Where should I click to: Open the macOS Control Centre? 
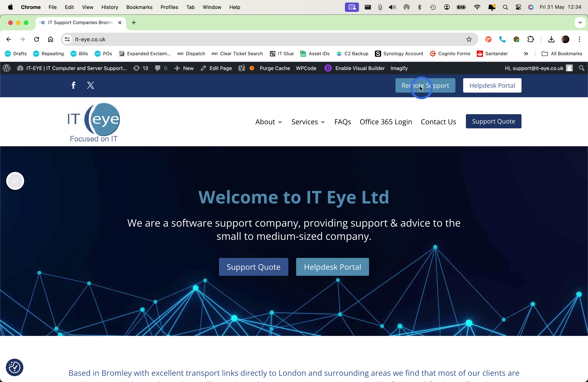click(518, 7)
